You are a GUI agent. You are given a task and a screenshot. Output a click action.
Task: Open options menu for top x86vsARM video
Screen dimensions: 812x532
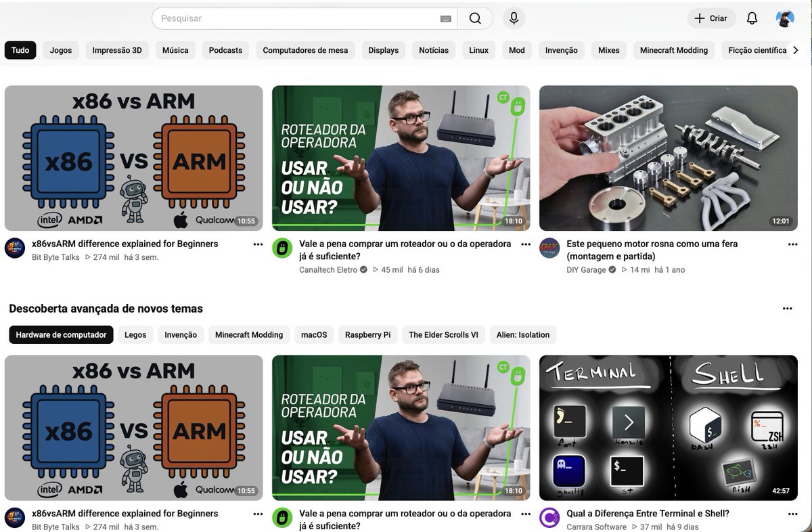coord(258,244)
